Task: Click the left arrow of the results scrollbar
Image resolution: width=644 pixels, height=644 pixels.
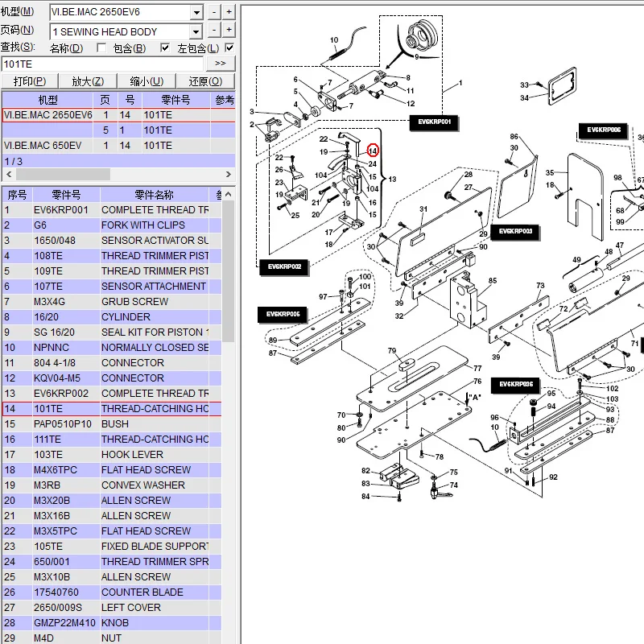Action: tap(9, 175)
